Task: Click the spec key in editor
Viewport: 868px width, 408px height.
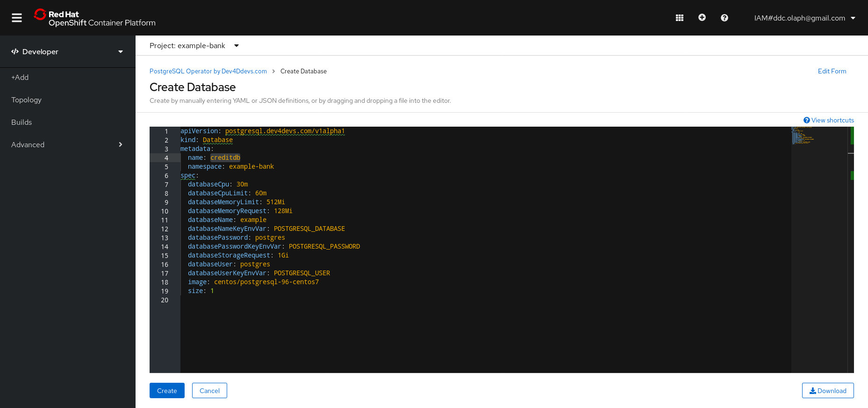Action: tap(188, 175)
